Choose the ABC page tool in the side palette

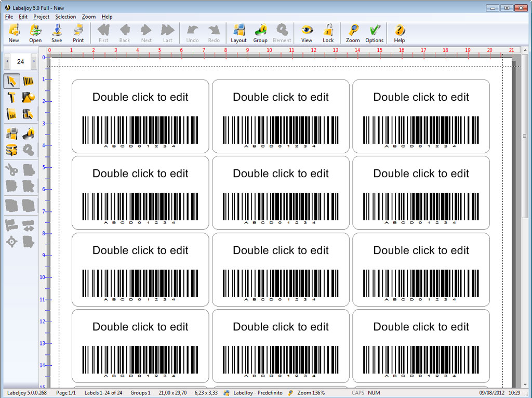tap(11, 114)
